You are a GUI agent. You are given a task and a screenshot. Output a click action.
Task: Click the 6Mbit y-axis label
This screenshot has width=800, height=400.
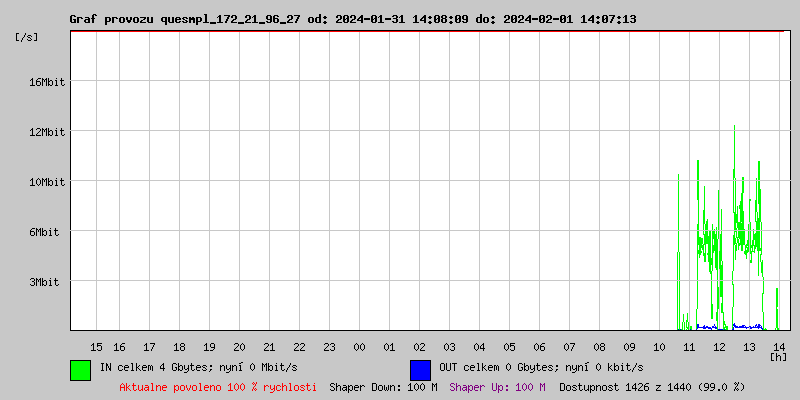[43, 232]
